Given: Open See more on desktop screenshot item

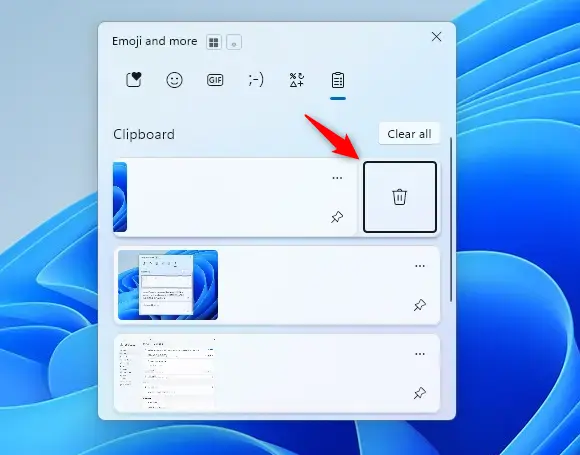Looking at the screenshot, I should 420,266.
